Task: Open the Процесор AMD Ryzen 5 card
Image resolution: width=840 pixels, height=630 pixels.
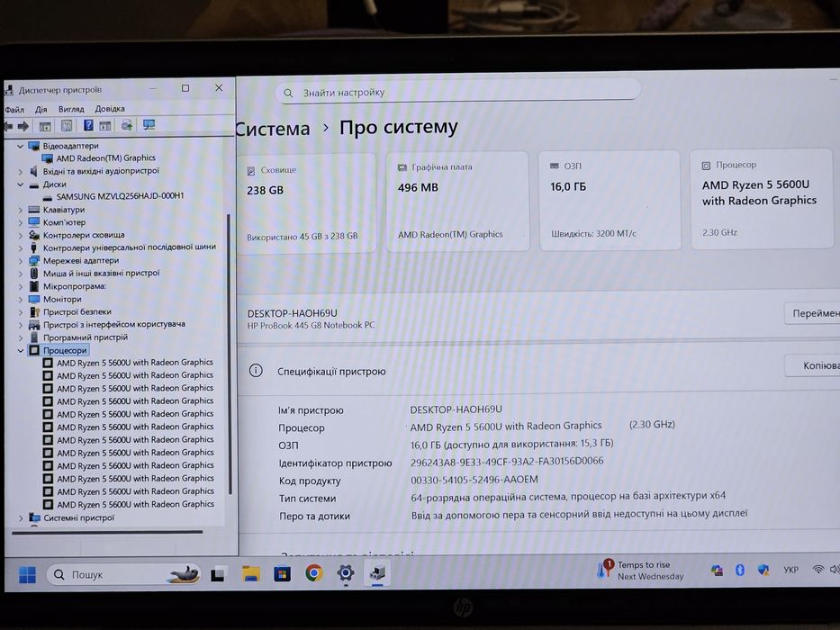Action: pos(762,199)
